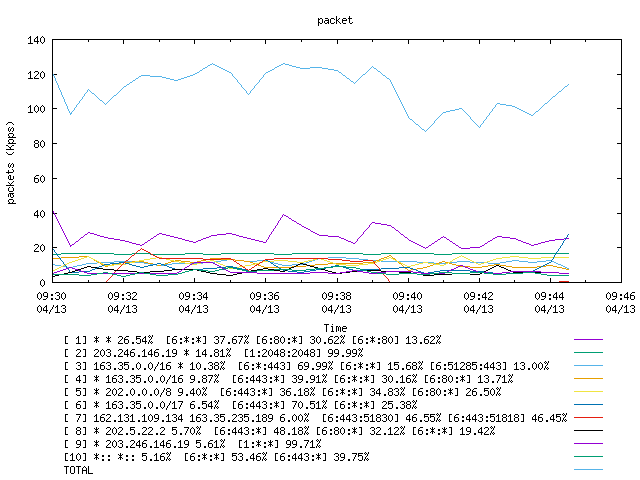Viewport: 640px width, 480px height.
Task: Click light blue line sample for entry [ 3]
Action: (x=588, y=366)
